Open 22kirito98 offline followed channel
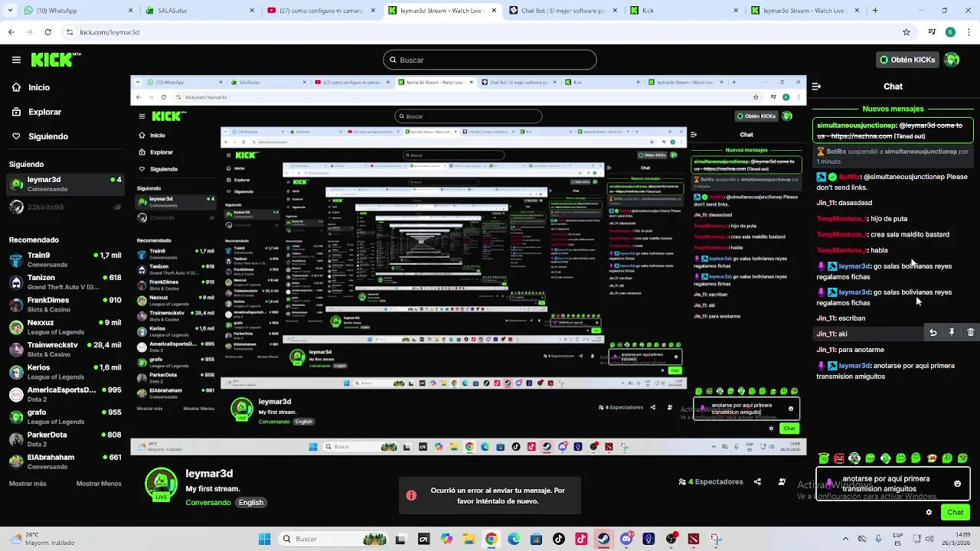980x551 pixels. tap(65, 207)
